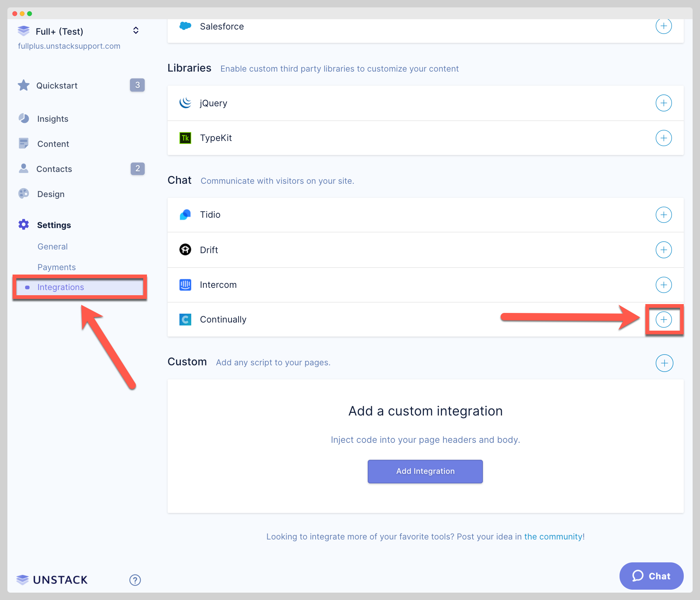Open the help question mark icon

[135, 580]
